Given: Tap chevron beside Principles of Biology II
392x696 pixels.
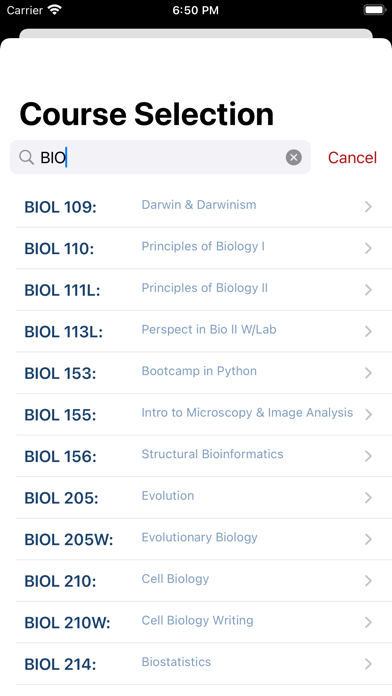Looking at the screenshot, I should 368,290.
